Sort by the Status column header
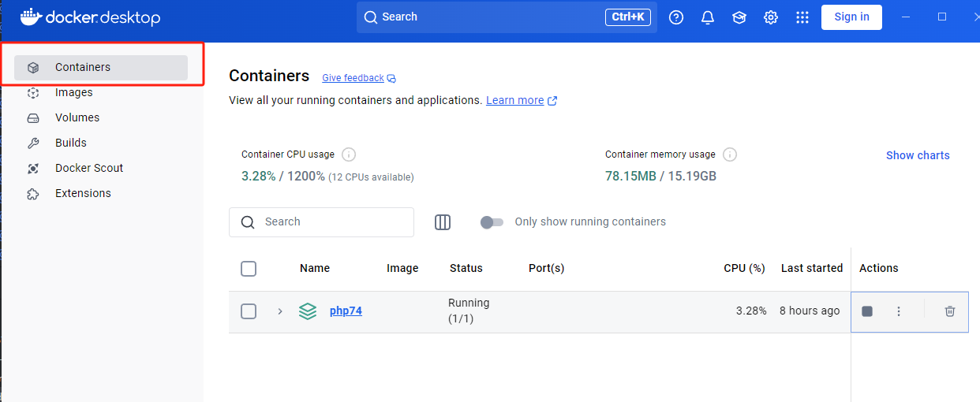 466,269
